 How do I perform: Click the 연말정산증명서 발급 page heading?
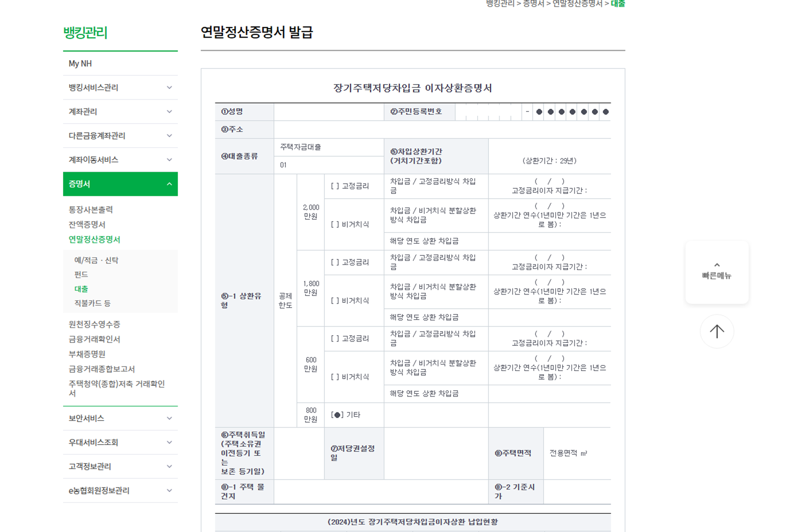click(x=257, y=32)
